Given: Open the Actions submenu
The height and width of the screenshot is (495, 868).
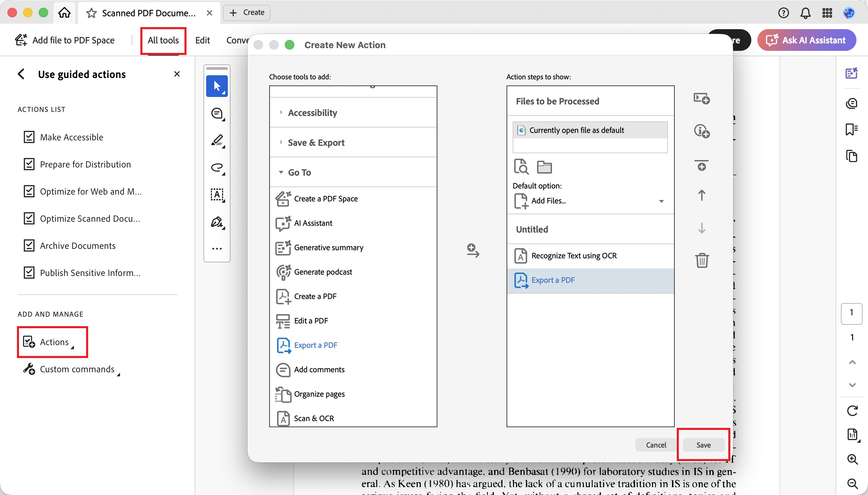Looking at the screenshot, I should click(x=49, y=342).
